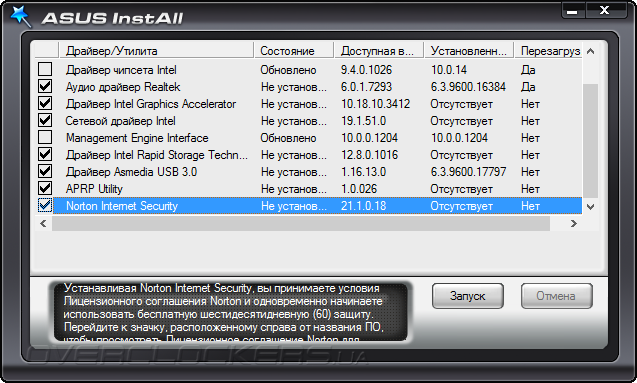
Task: Minimize the ASUS InstAll window
Action: (x=572, y=11)
